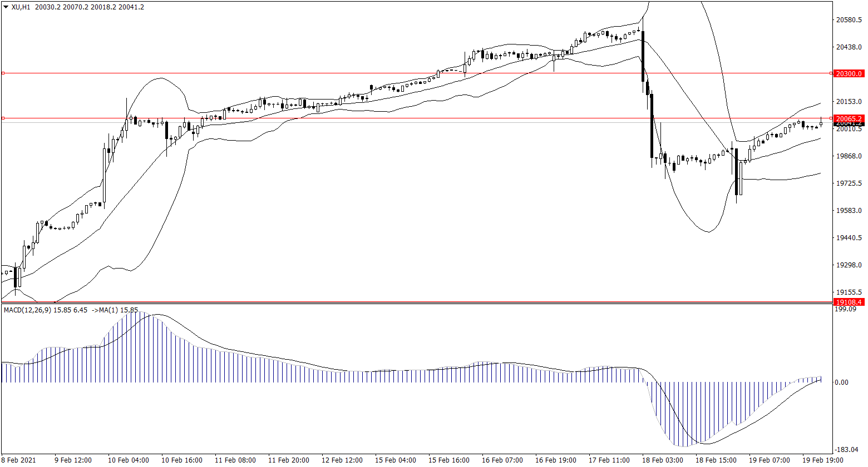The height and width of the screenshot is (467, 868).
Task: Click the 199.09 MACD scale maximum label
Action: tap(846, 309)
